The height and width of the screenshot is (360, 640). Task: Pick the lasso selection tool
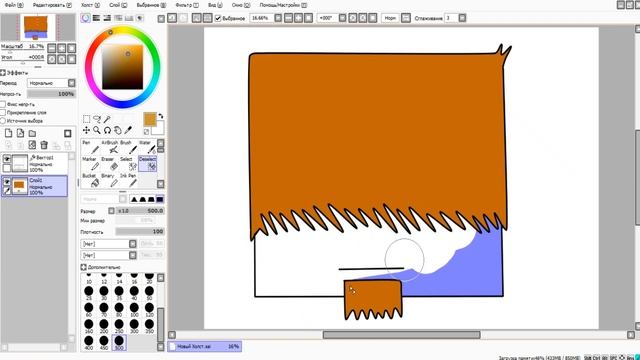click(97, 119)
